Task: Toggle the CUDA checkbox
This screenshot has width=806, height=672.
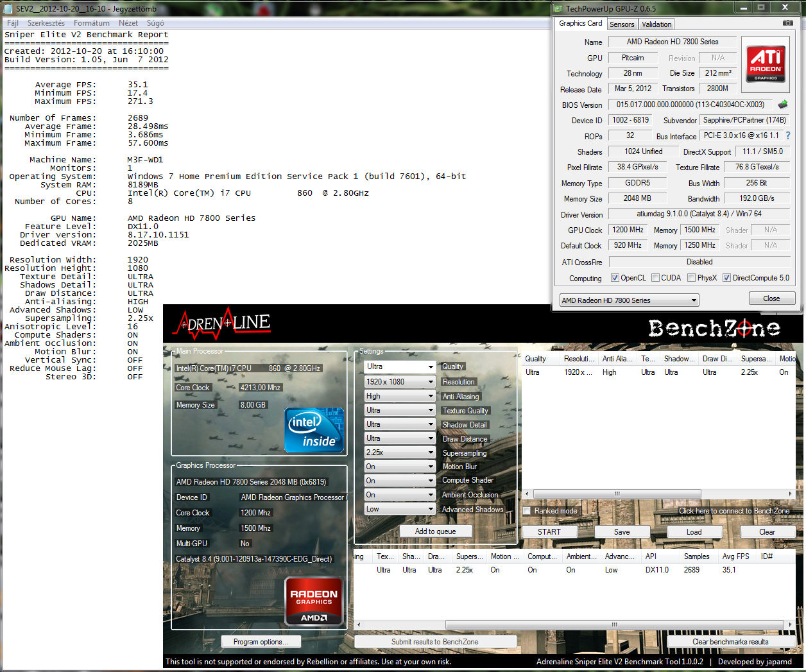Action: click(655, 278)
